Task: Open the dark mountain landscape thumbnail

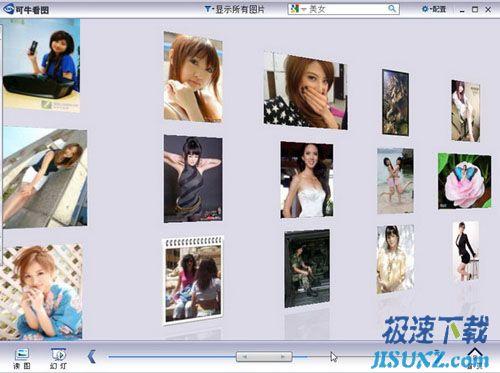Action: 395,103
